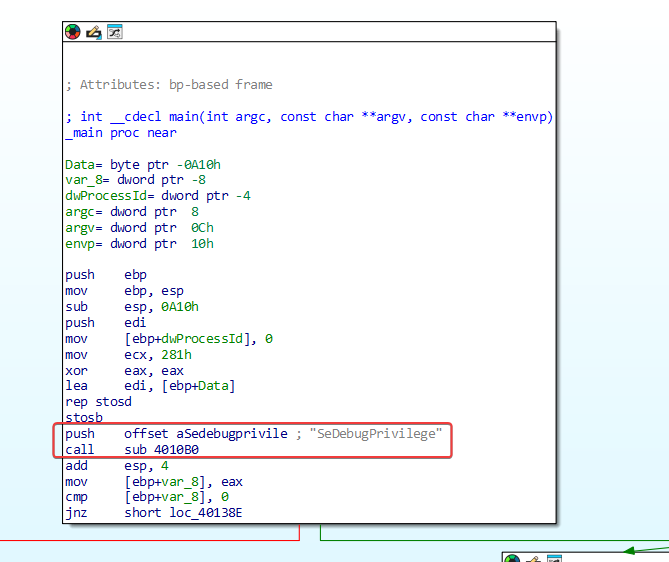This screenshot has width=669, height=562.
Task: Click the 'envp= dword ptr 10h' line
Action: click(139, 244)
